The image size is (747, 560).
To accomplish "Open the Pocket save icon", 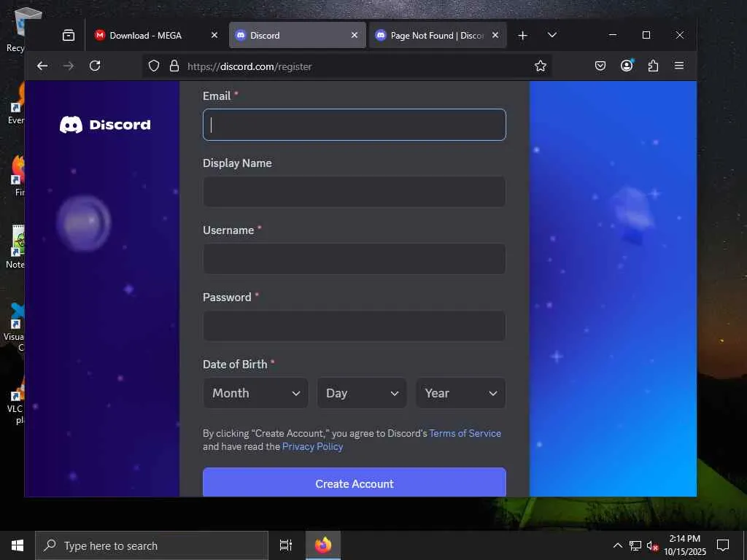I will [x=600, y=66].
